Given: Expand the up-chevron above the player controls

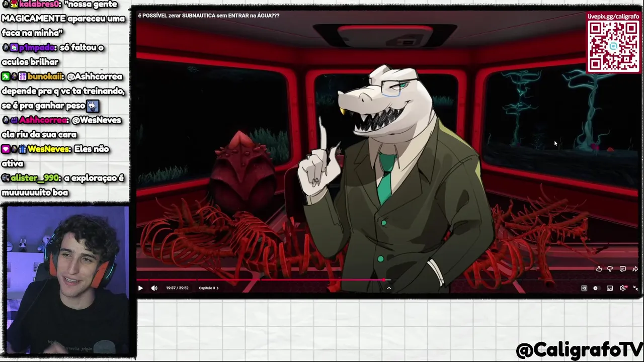Looking at the screenshot, I should tap(389, 288).
